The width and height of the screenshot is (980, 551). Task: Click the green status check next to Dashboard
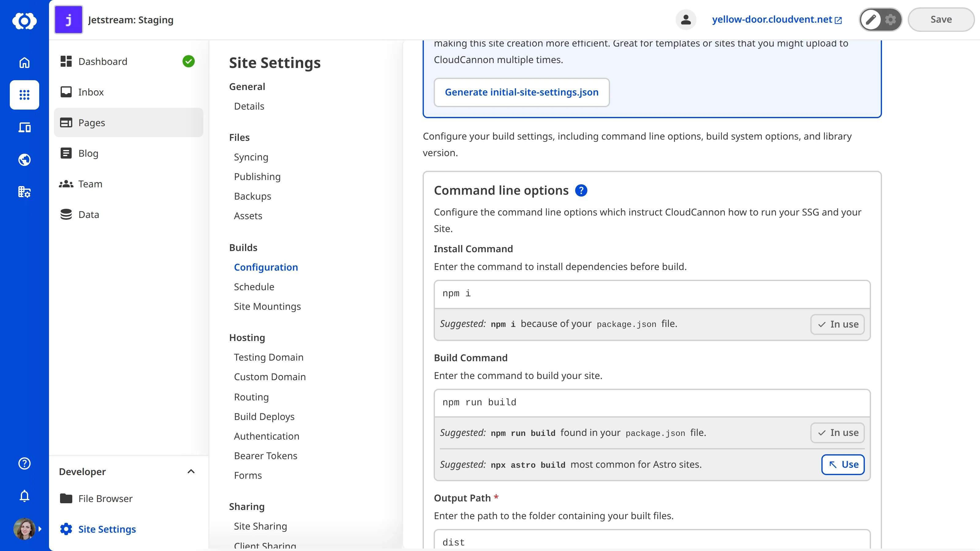[x=188, y=61]
